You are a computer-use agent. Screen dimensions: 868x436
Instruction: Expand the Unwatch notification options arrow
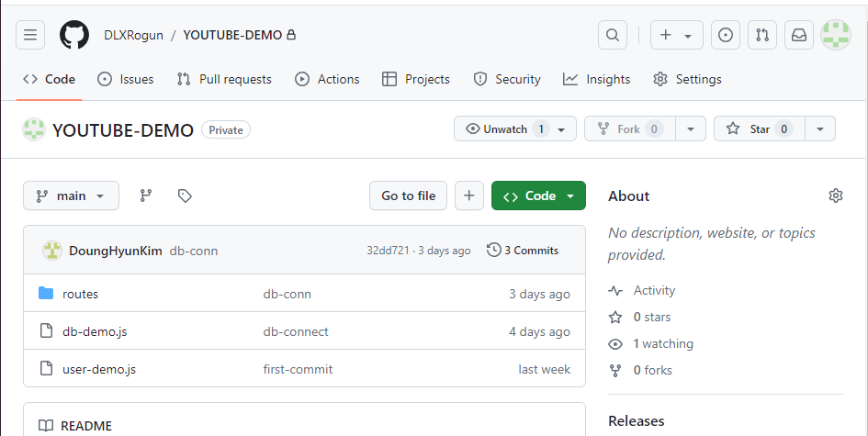561,129
